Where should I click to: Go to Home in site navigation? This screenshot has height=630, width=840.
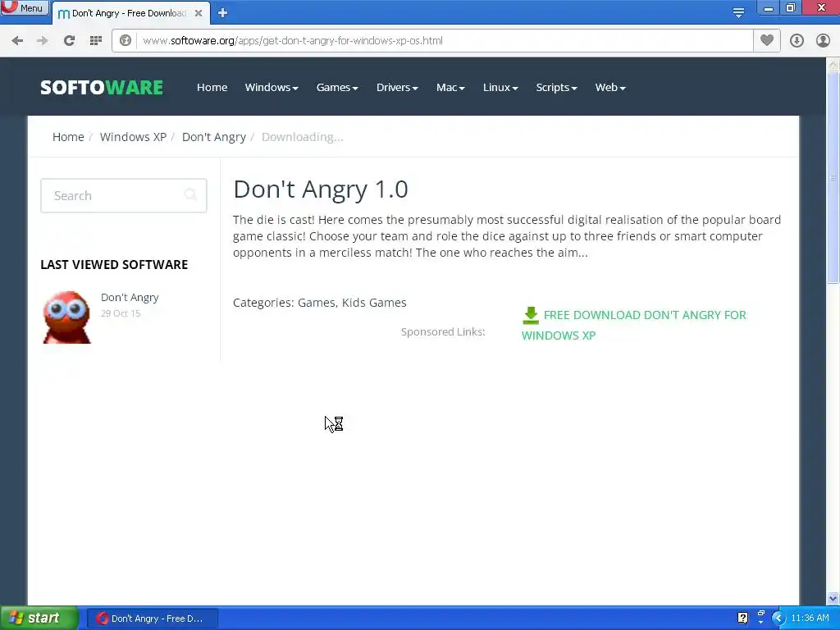click(x=212, y=87)
